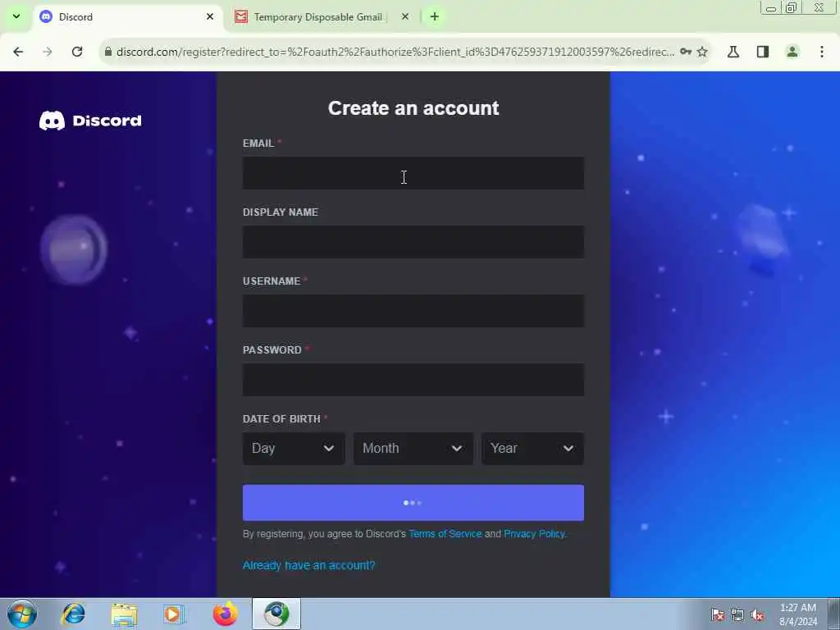The image size is (840, 630).
Task: Open Windows Media Player taskbar icon
Action: pos(174,614)
